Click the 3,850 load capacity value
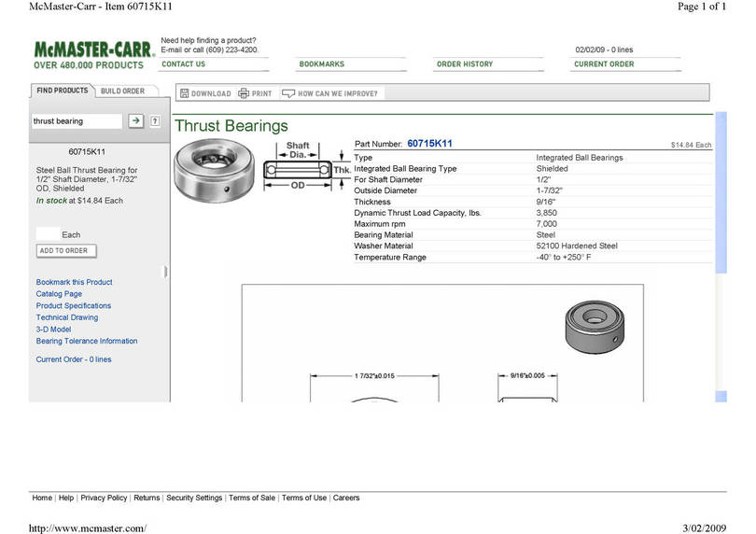The width and height of the screenshot is (756, 534). (x=546, y=213)
